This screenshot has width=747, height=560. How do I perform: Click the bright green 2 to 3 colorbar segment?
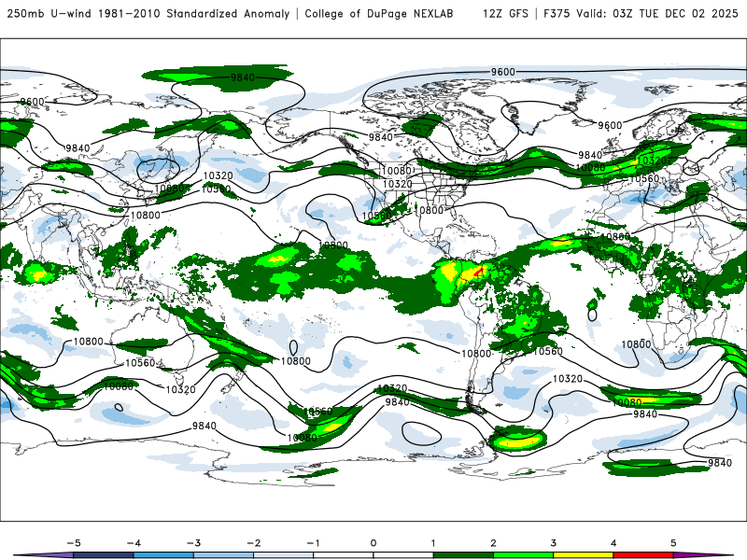tap(523, 555)
